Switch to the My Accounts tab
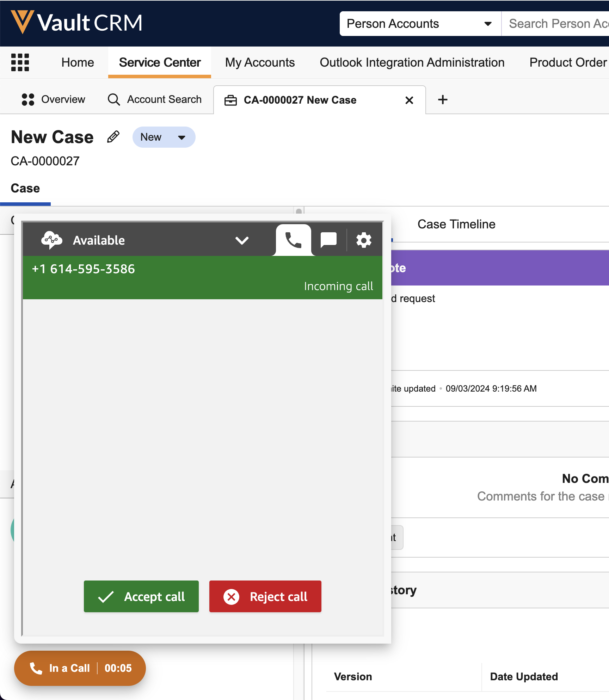 (x=260, y=62)
